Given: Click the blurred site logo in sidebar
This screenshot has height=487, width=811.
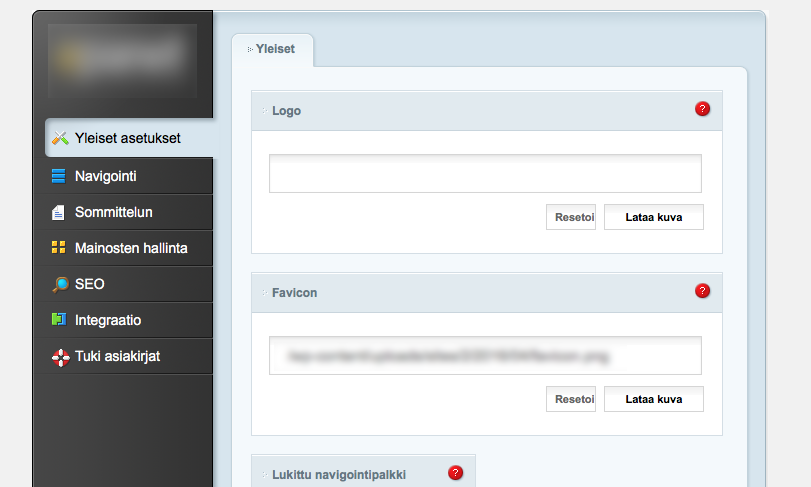Looking at the screenshot, I should pyautogui.click(x=123, y=61).
